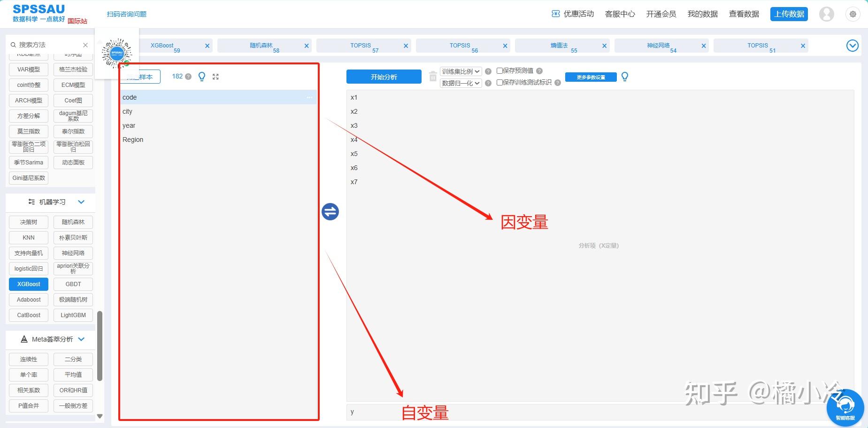This screenshot has height=428, width=868.
Task: Open the 数据归一化 dropdown
Action: [x=461, y=83]
